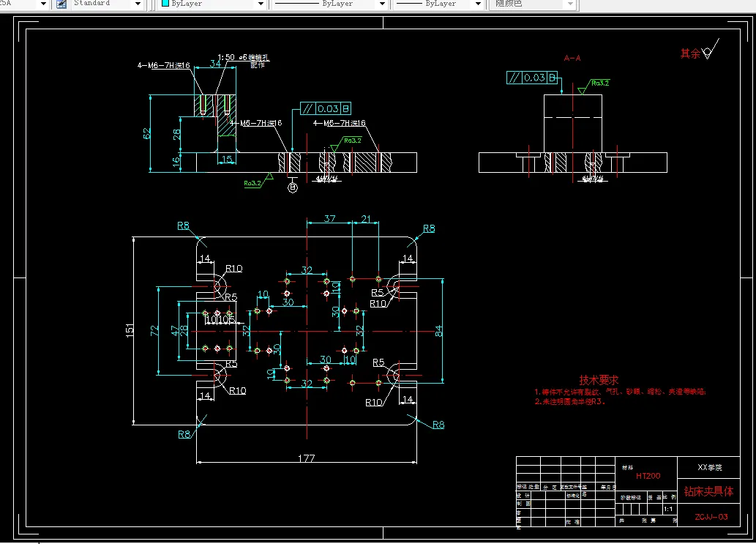Select the Ra3.2 symbol below base plate
Viewport: 756px width, 544px height.
(258, 182)
